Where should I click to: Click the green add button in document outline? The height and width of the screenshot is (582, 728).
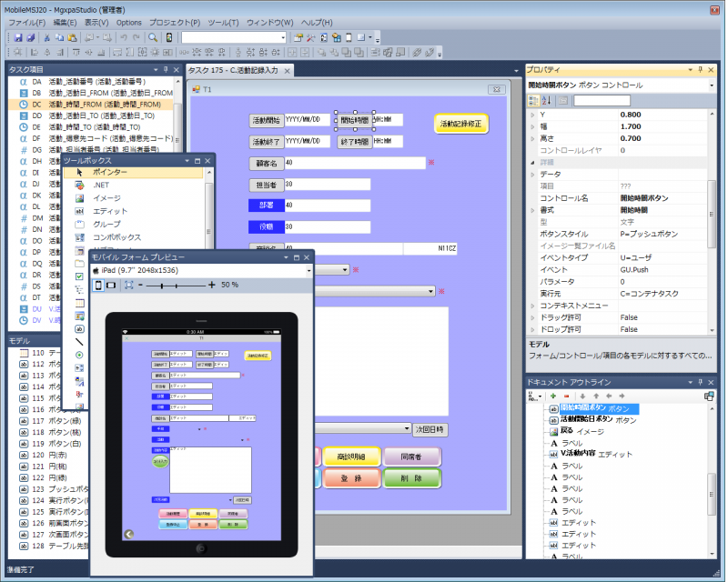[x=552, y=396]
